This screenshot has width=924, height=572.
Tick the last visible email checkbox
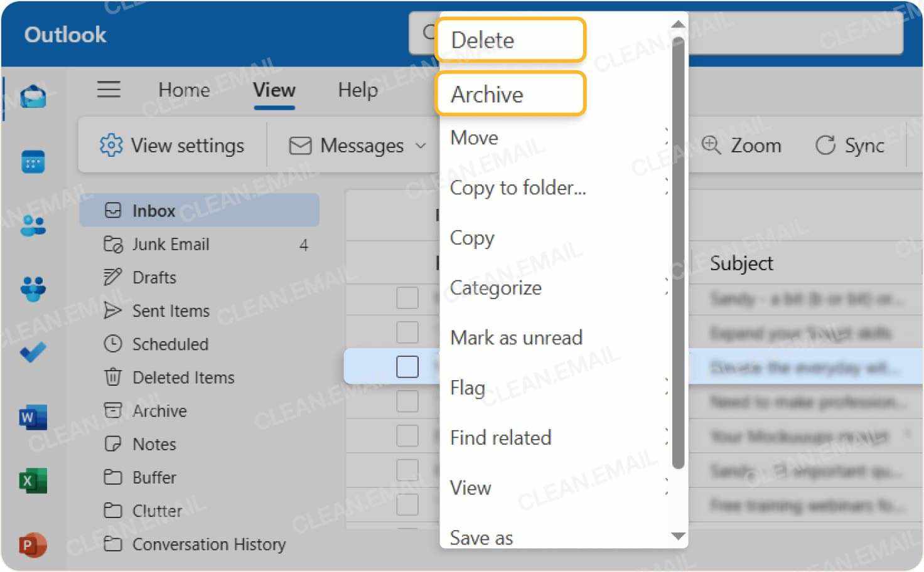[408, 504]
